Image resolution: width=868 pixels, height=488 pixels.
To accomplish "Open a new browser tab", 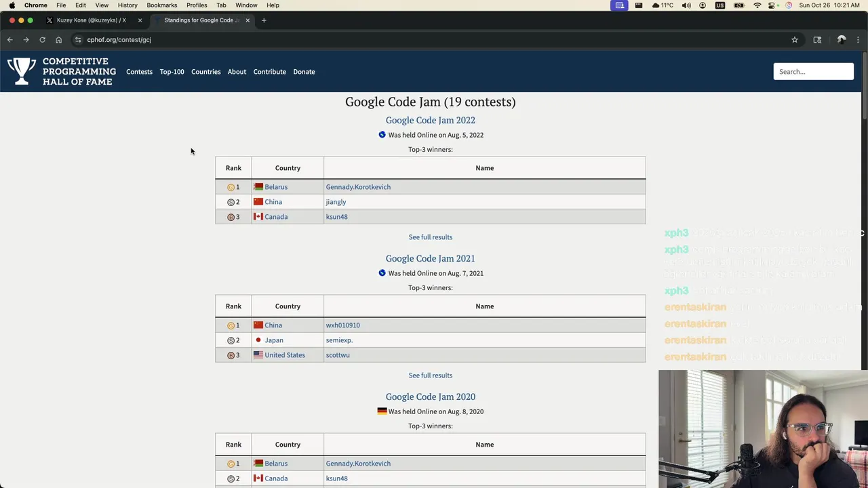I will pos(264,20).
